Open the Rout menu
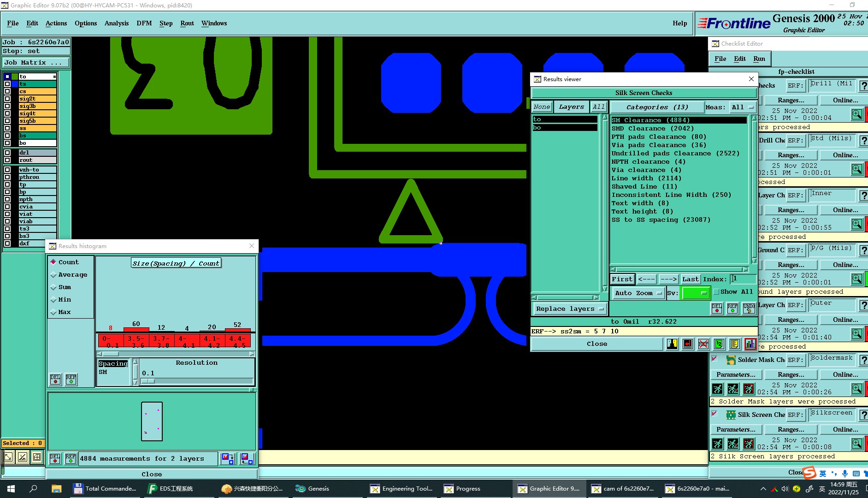This screenshot has height=498, width=868. pos(187,23)
